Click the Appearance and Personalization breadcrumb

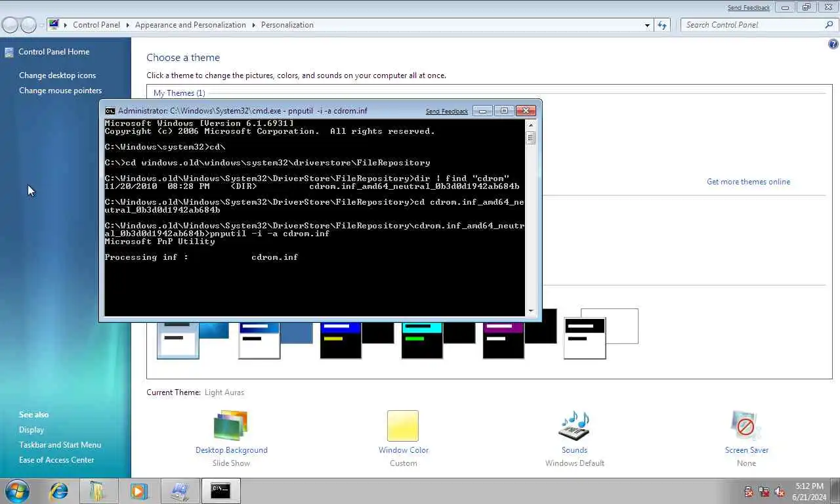tap(190, 25)
